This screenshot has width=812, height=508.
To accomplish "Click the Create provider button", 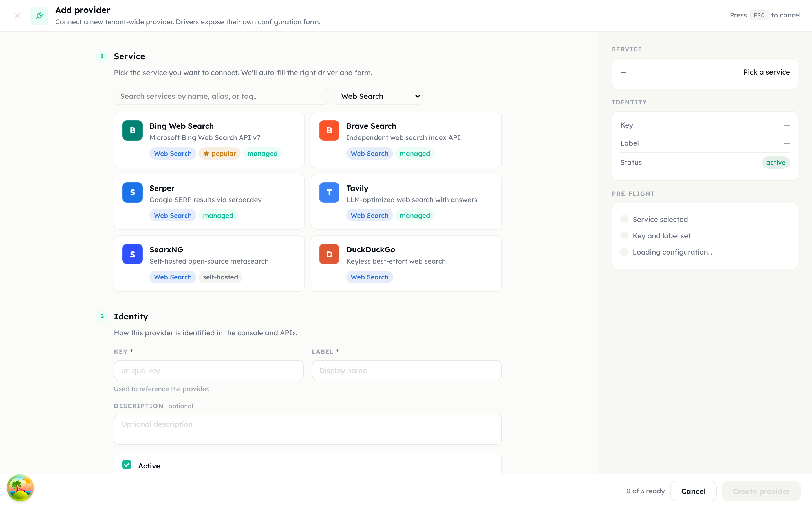I will [761, 491].
